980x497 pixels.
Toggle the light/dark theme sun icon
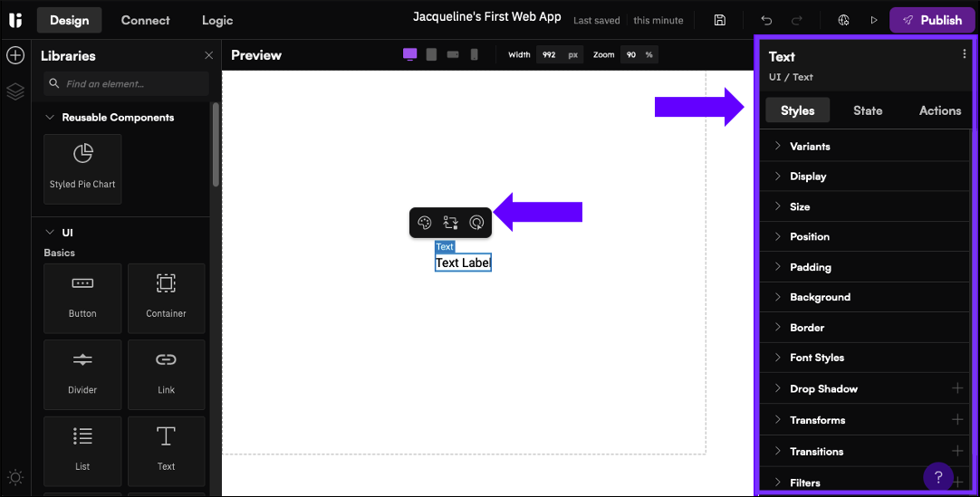(x=15, y=478)
